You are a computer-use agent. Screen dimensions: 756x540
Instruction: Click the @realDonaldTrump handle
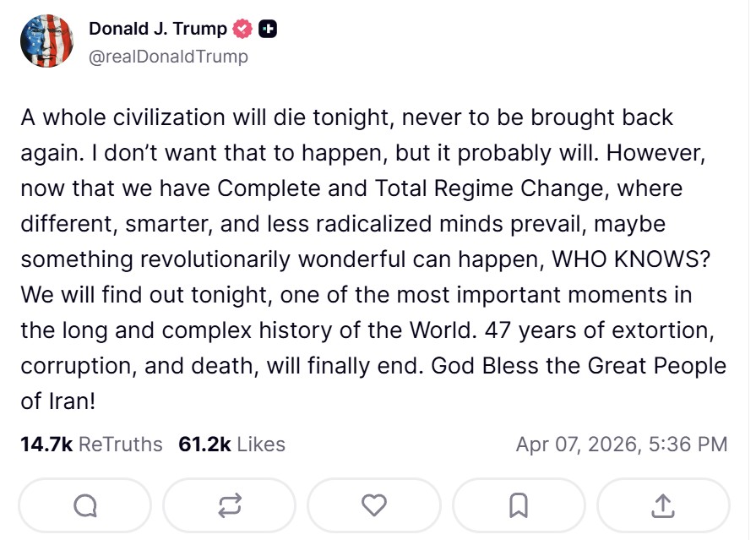click(168, 57)
